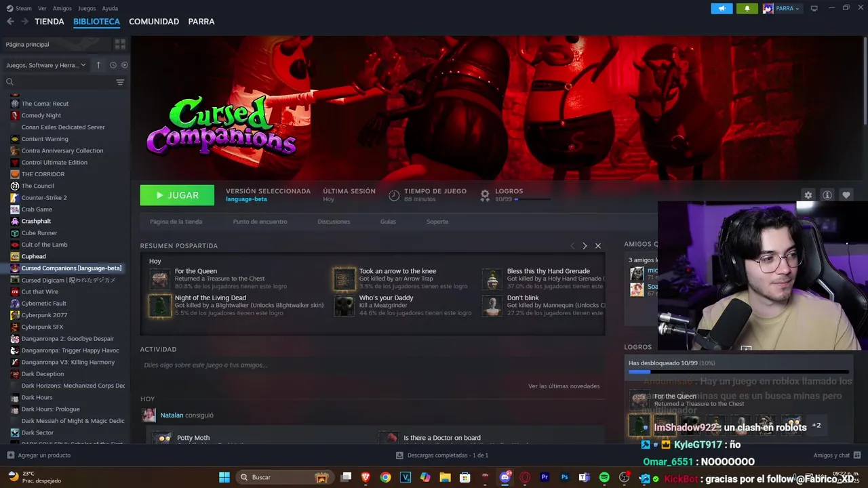The width and height of the screenshot is (868, 488).
Task: Open Natalan's profile name link
Action: (x=172, y=415)
